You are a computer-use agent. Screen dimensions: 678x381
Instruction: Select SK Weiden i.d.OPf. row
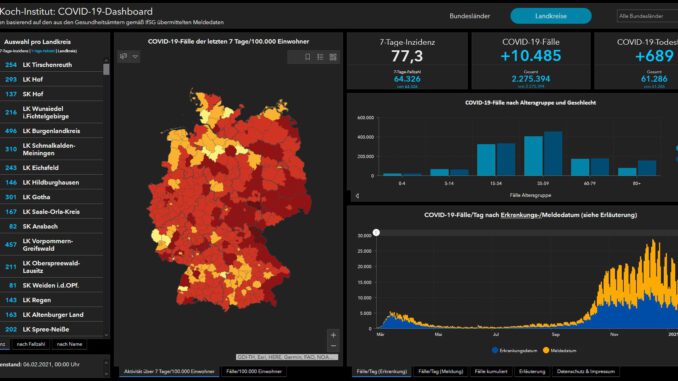tap(52, 285)
